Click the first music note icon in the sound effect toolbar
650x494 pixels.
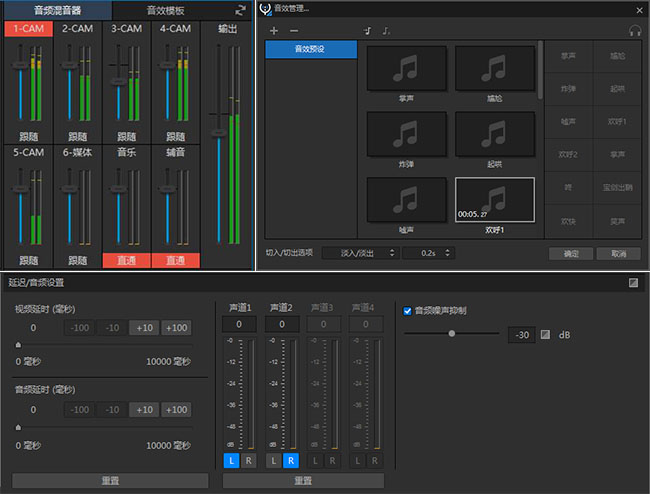point(367,31)
